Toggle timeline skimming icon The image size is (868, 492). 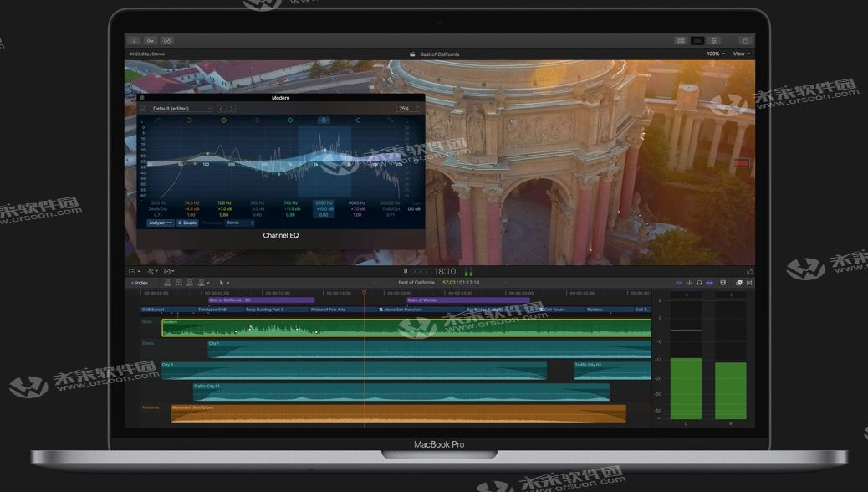(679, 283)
